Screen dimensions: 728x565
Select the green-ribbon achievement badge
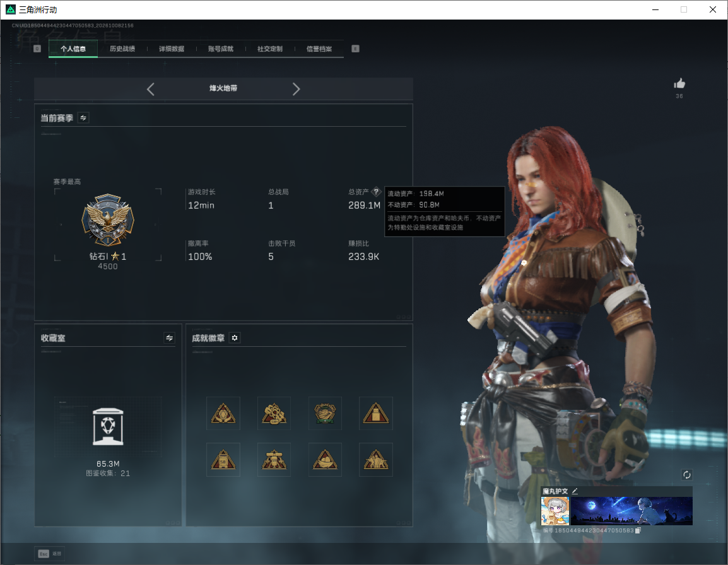pos(325,413)
